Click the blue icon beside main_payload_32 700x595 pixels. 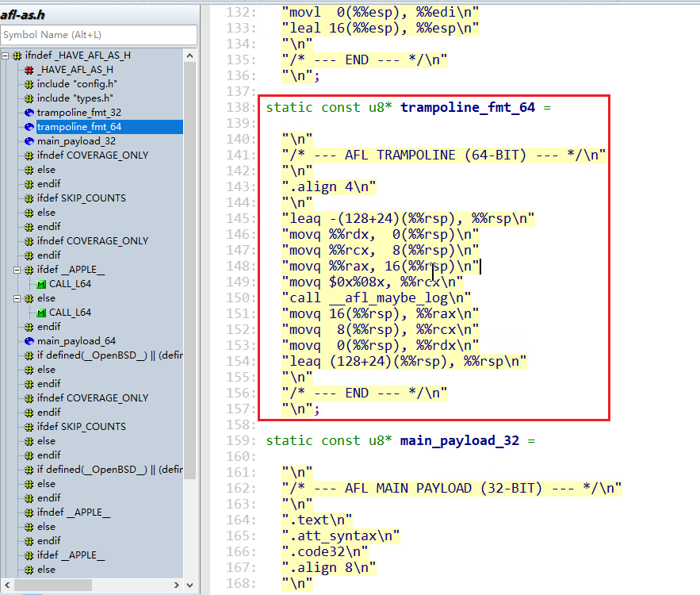click(x=29, y=141)
